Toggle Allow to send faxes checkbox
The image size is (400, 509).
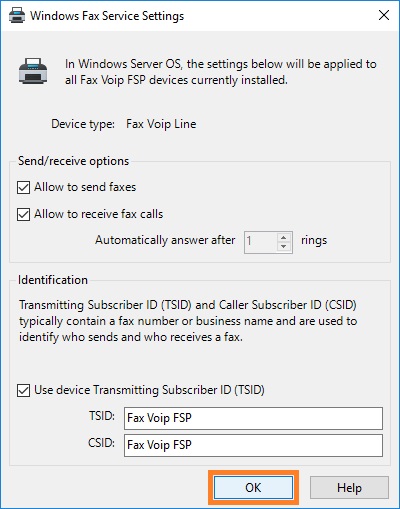coord(23,187)
